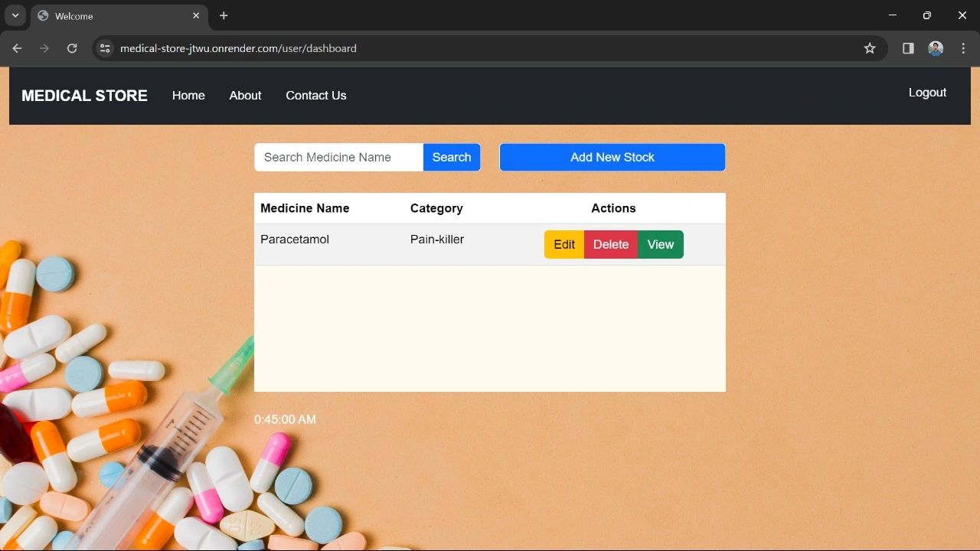Reload the page with the refresh icon
Image resolution: width=980 pixels, height=551 pixels.
tap(72, 48)
